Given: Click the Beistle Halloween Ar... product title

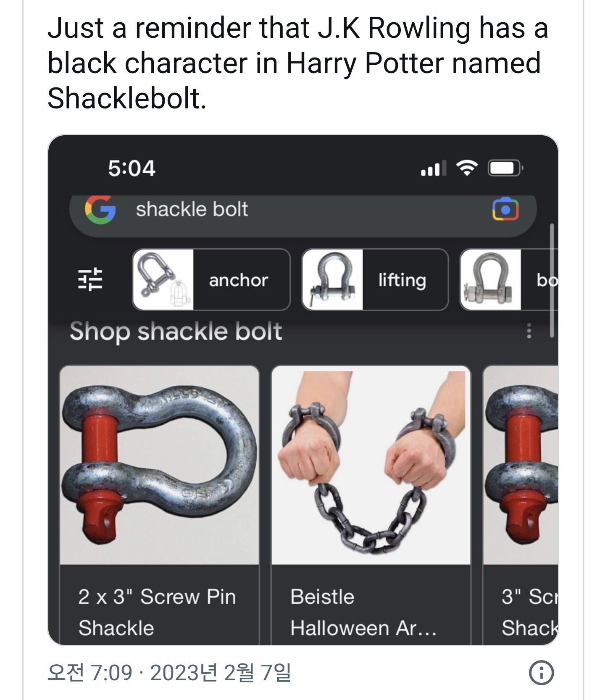Looking at the screenshot, I should [364, 612].
